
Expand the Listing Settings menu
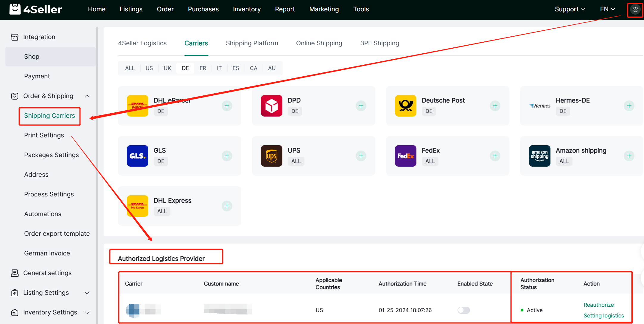tap(87, 293)
